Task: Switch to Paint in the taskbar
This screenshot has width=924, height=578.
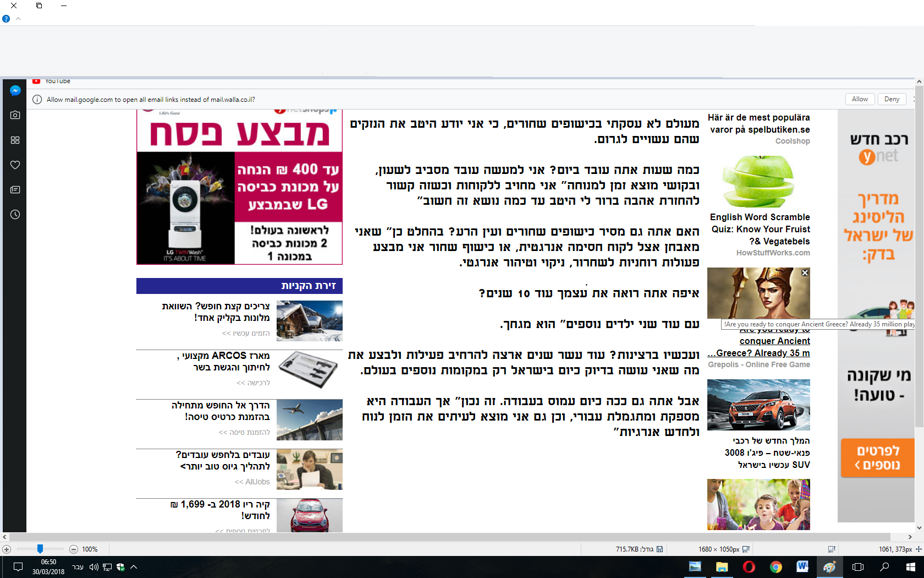Action: [x=830, y=567]
